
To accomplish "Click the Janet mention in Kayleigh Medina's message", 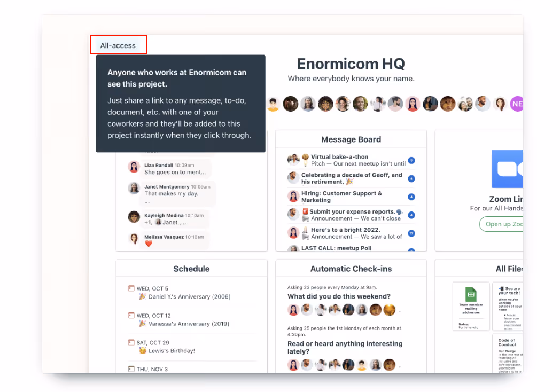I will 166,222.
